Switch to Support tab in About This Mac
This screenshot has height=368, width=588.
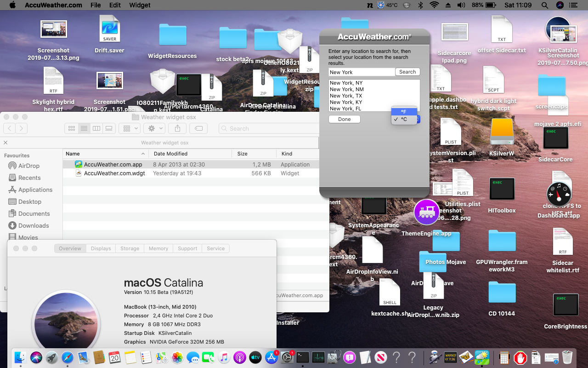[x=187, y=248]
